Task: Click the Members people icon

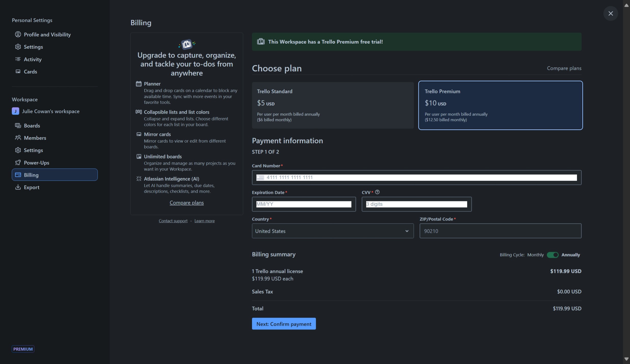Action: coord(18,138)
